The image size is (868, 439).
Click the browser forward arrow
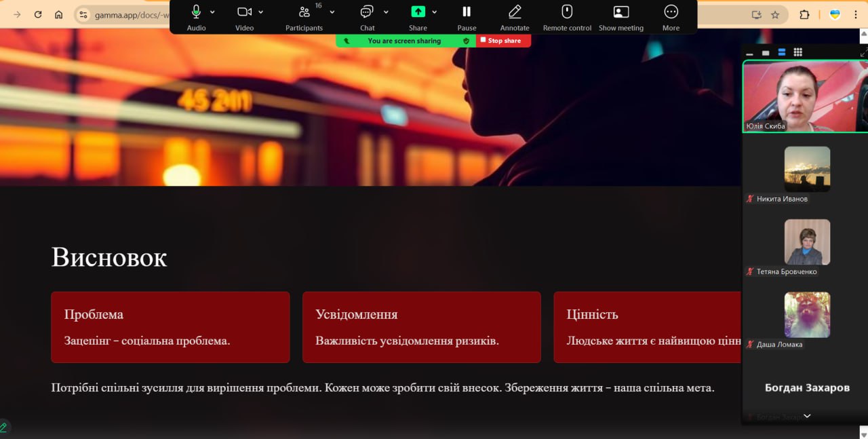click(x=17, y=14)
